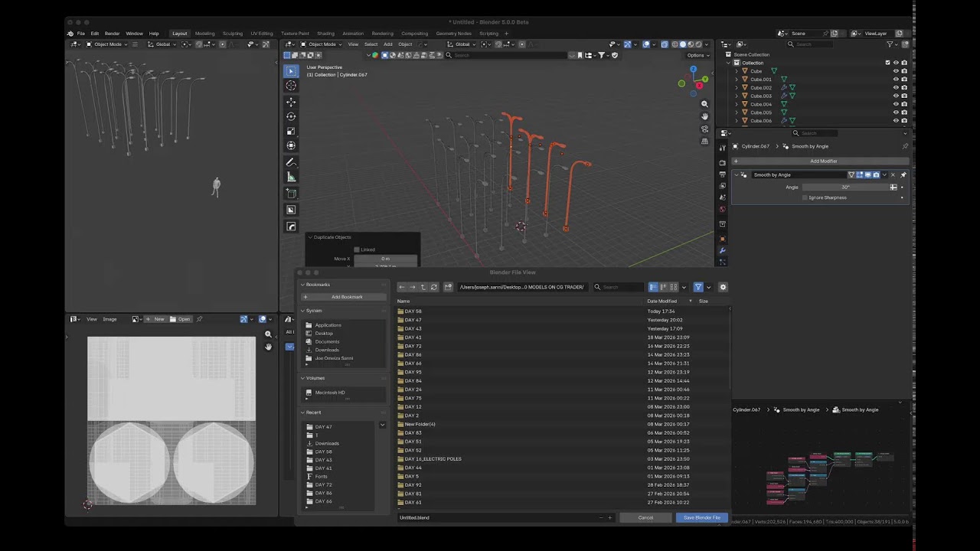
Task: Open Object Mode dropdown in main viewport
Action: [322, 44]
